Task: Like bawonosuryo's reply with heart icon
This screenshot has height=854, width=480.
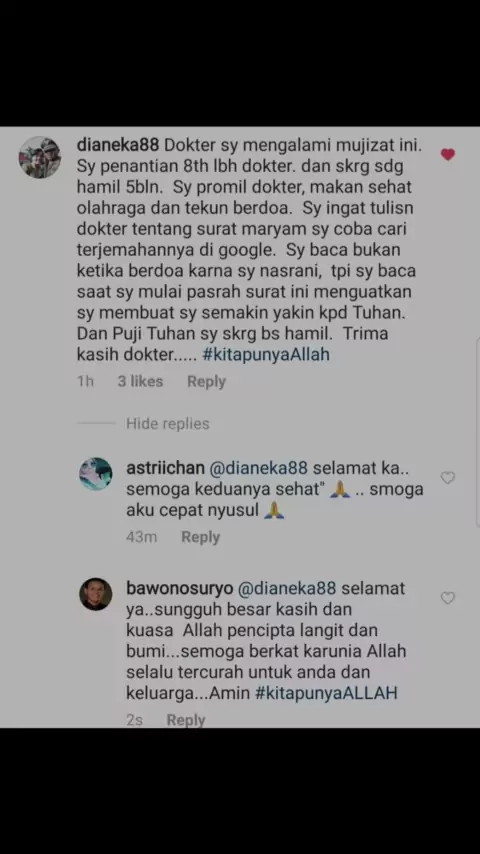Action: point(447,598)
